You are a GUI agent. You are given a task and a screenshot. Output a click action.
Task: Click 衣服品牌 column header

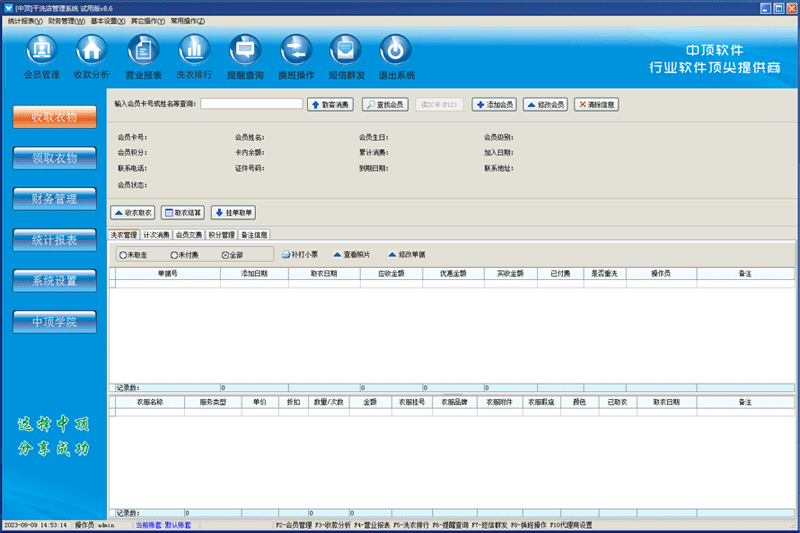[x=455, y=402]
